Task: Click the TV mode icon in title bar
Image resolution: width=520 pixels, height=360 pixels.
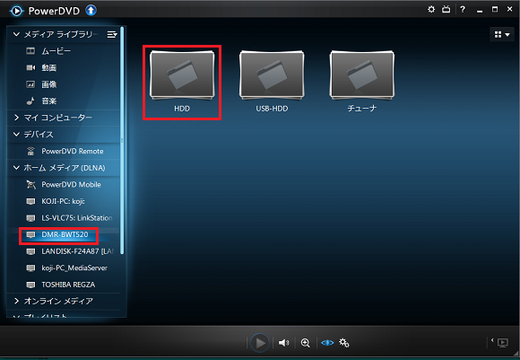Action: point(446,9)
